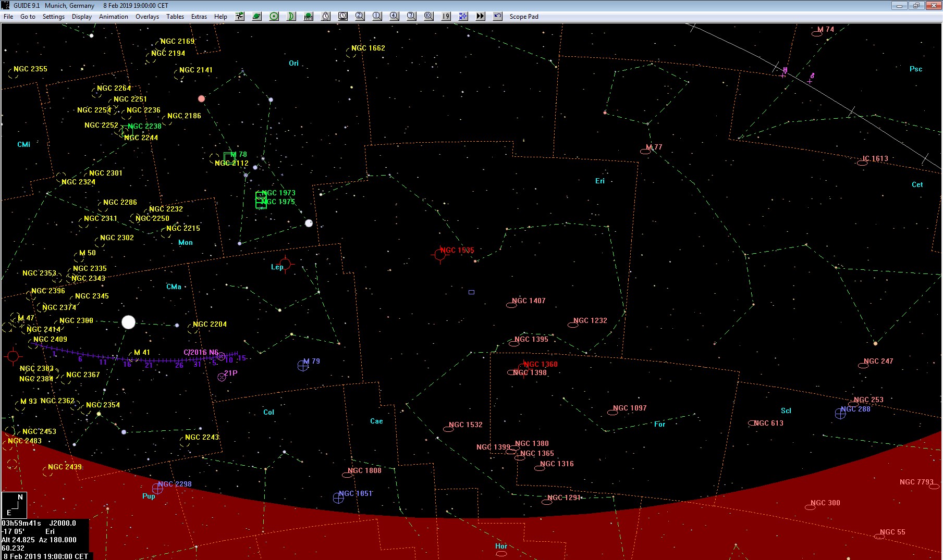The width and height of the screenshot is (943, 560).
Task: Open the Display menu
Action: [x=82, y=17]
